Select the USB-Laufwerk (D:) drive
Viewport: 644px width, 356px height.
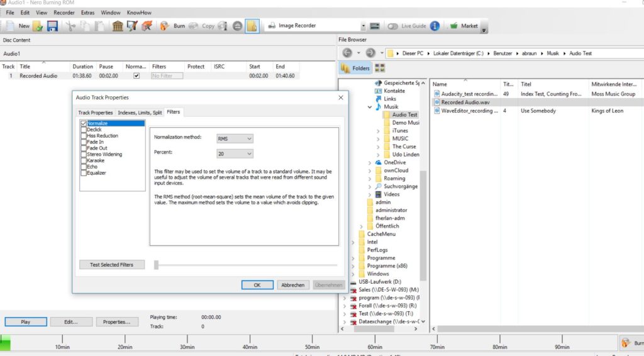(379, 282)
